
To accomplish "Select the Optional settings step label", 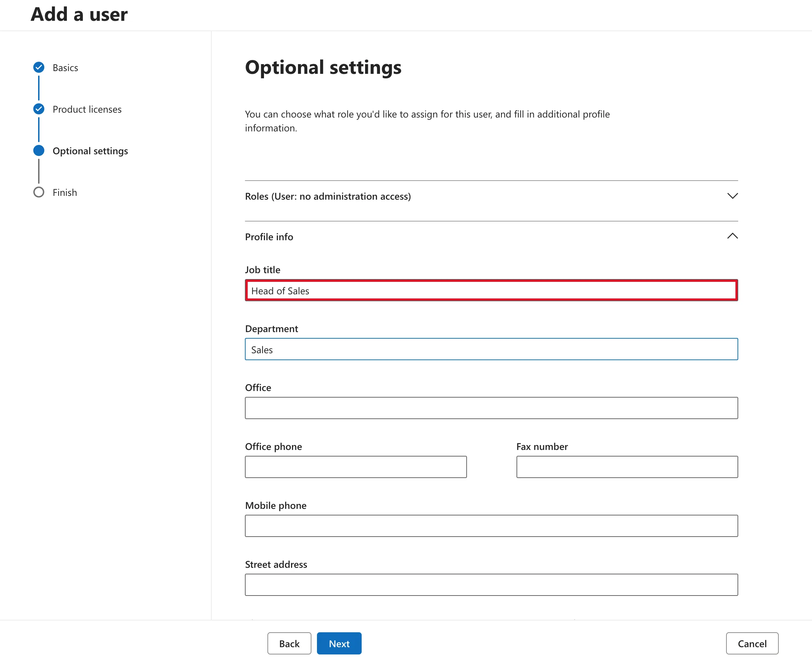I will coord(90,151).
